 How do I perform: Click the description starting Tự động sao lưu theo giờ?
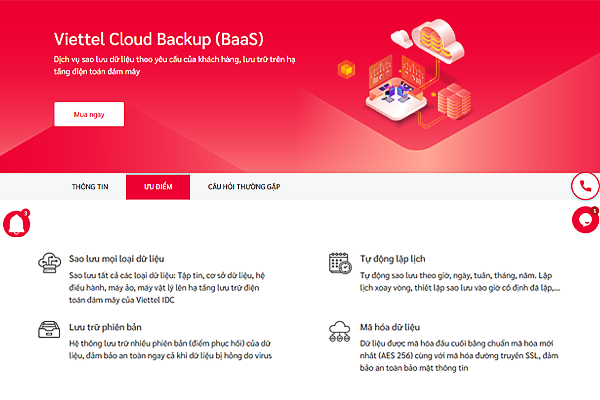coord(460,281)
